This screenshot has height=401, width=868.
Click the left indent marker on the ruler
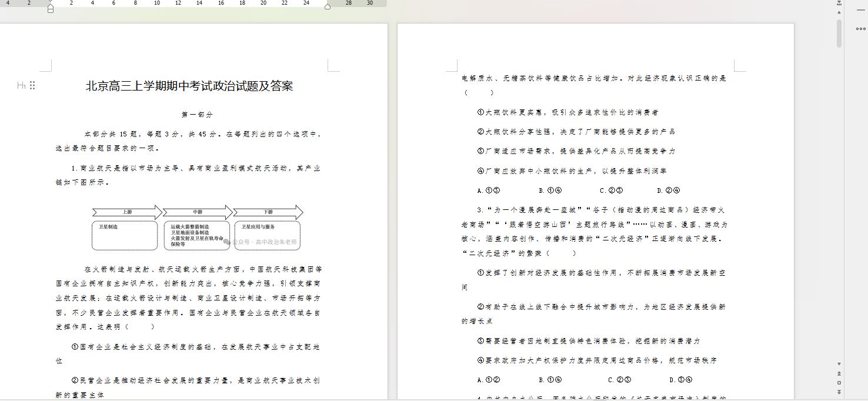click(x=51, y=10)
